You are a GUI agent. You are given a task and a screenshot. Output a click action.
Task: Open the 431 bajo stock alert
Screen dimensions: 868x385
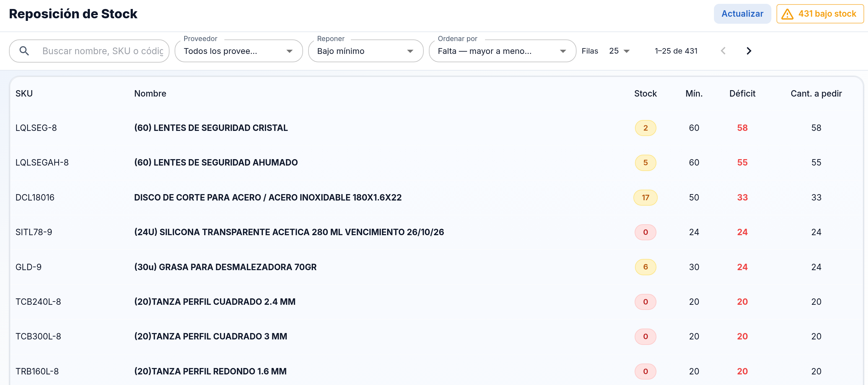(x=820, y=14)
